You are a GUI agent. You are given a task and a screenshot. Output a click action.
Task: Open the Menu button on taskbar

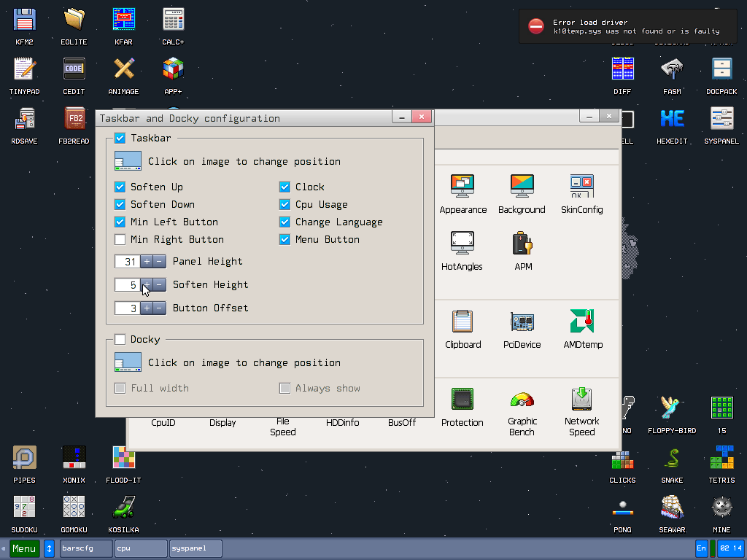tap(24, 548)
